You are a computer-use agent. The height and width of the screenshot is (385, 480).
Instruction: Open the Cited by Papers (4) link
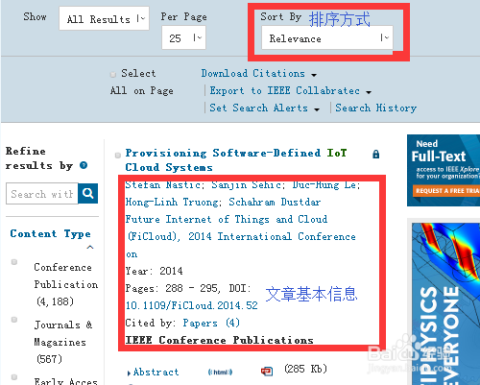tap(211, 323)
